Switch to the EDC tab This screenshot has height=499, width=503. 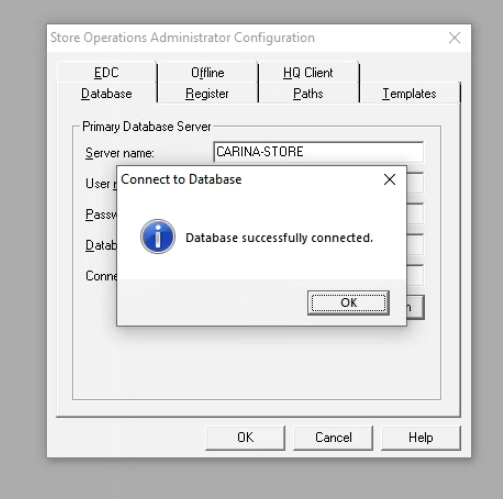(106, 72)
